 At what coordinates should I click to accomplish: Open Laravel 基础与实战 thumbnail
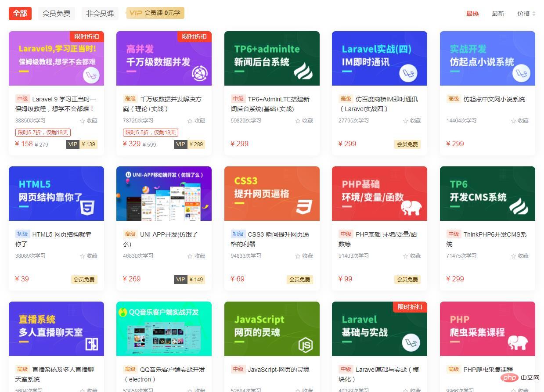379,329
